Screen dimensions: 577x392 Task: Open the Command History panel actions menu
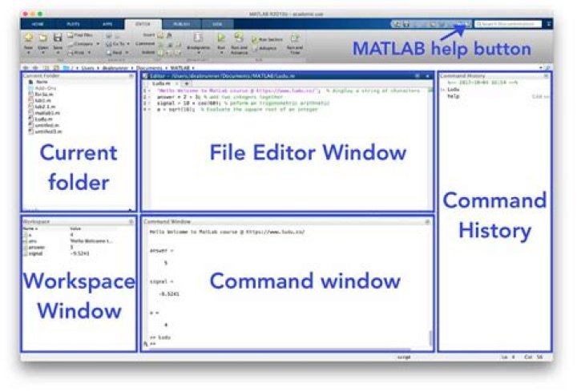click(x=546, y=76)
